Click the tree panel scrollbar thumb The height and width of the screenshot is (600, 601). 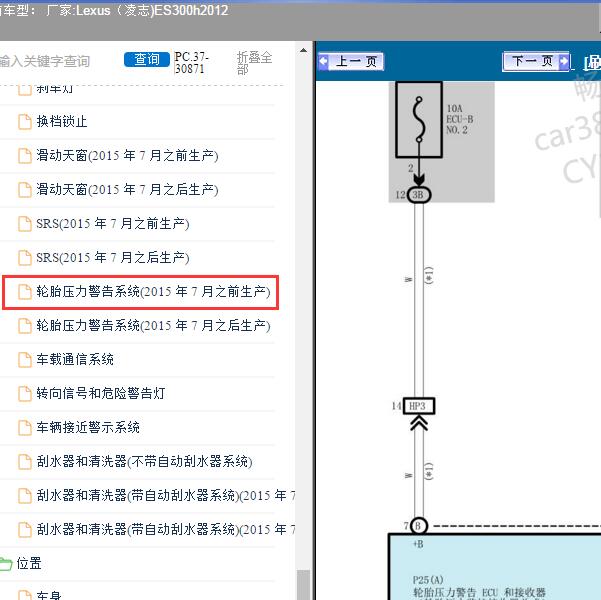[304, 585]
